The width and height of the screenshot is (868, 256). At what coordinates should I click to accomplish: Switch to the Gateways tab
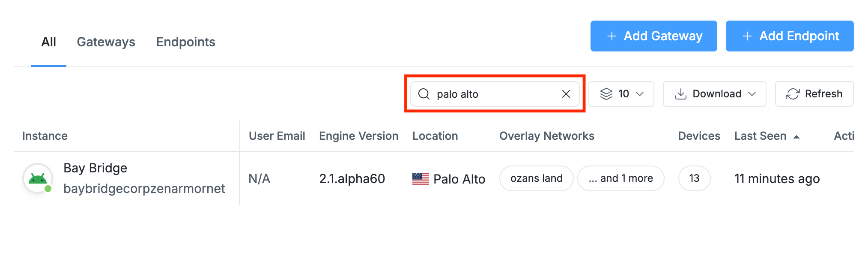click(106, 42)
